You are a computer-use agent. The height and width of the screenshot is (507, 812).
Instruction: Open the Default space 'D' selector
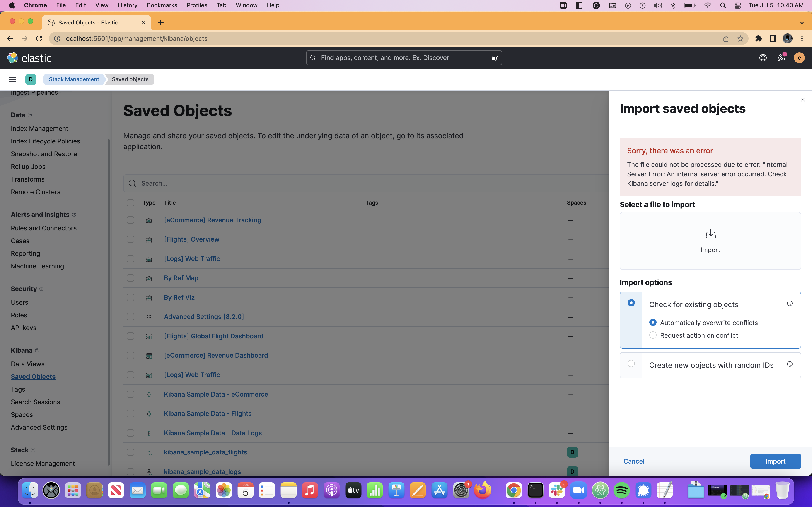point(31,79)
